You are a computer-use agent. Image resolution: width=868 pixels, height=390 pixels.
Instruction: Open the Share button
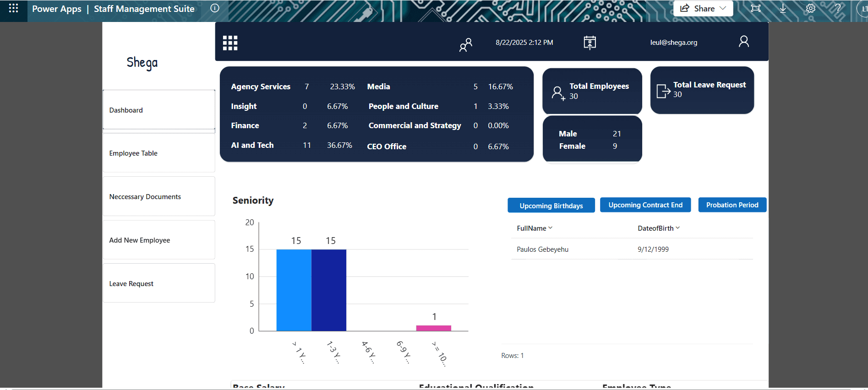[x=703, y=8]
